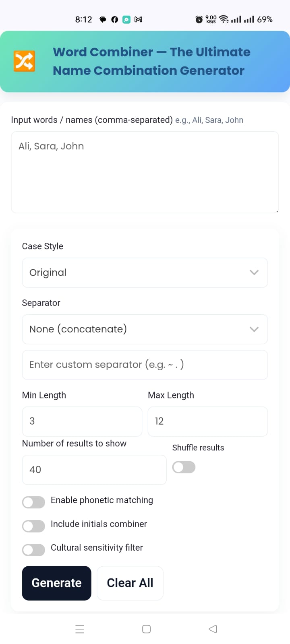The width and height of the screenshot is (290, 644).
Task: Open the Case Style dropdown
Action: [145, 272]
